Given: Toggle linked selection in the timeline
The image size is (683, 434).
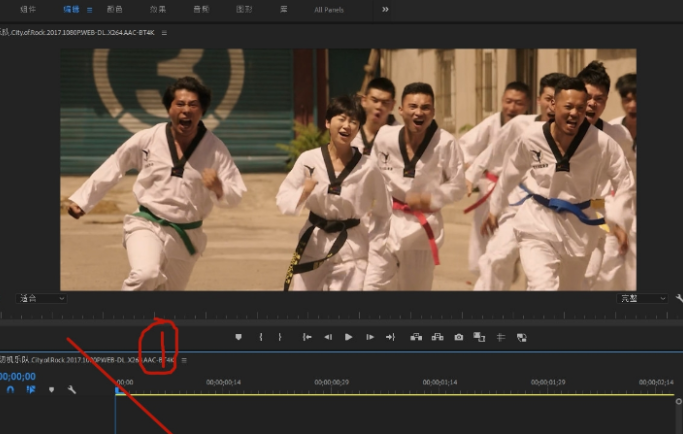Looking at the screenshot, I should coord(30,390).
